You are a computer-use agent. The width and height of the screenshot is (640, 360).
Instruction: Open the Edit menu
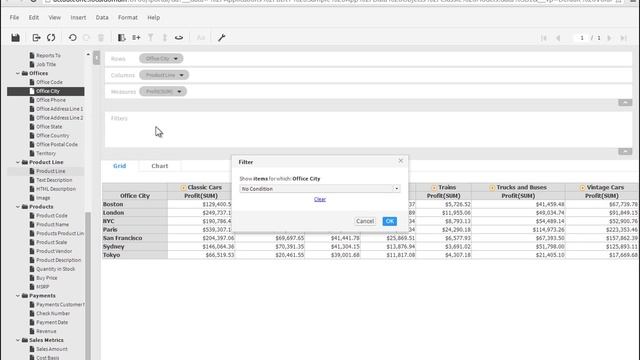pos(34,18)
